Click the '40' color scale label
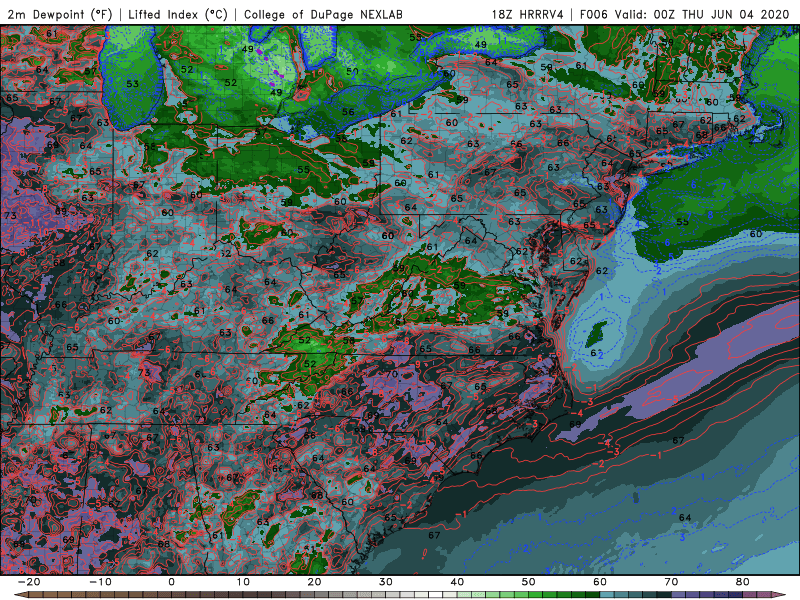 tap(457, 582)
